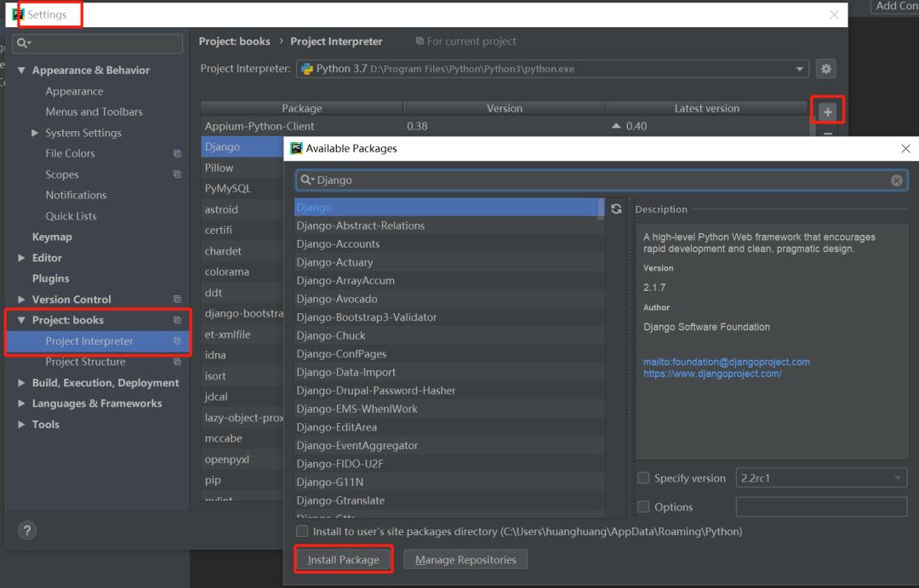Screen dimensions: 919x588
Task: Select Appium-Python-Client installed package row
Action: click(504, 126)
